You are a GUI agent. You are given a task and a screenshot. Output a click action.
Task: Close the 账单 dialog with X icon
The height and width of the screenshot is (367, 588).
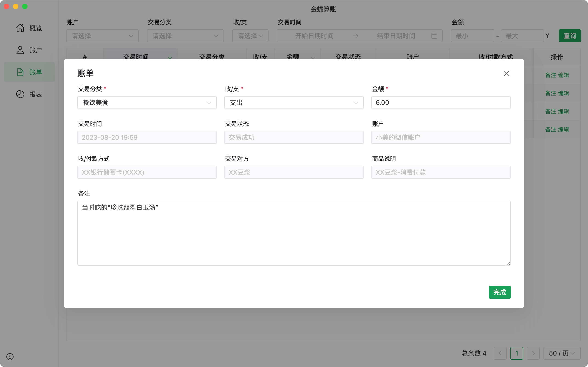click(506, 73)
